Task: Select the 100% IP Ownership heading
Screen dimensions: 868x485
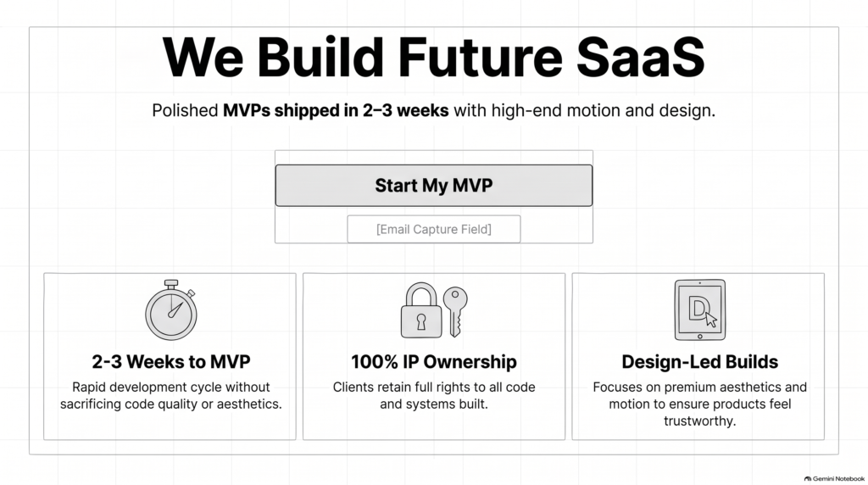Action: pos(433,361)
